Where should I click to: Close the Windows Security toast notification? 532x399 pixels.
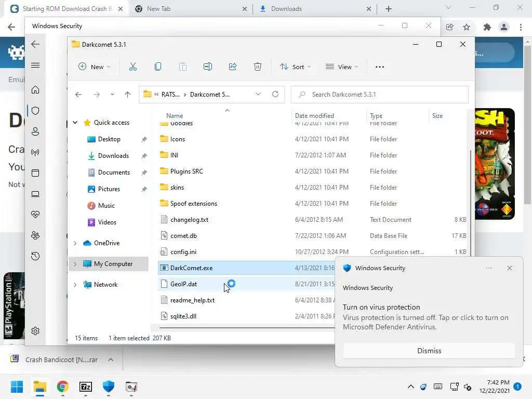click(x=509, y=268)
